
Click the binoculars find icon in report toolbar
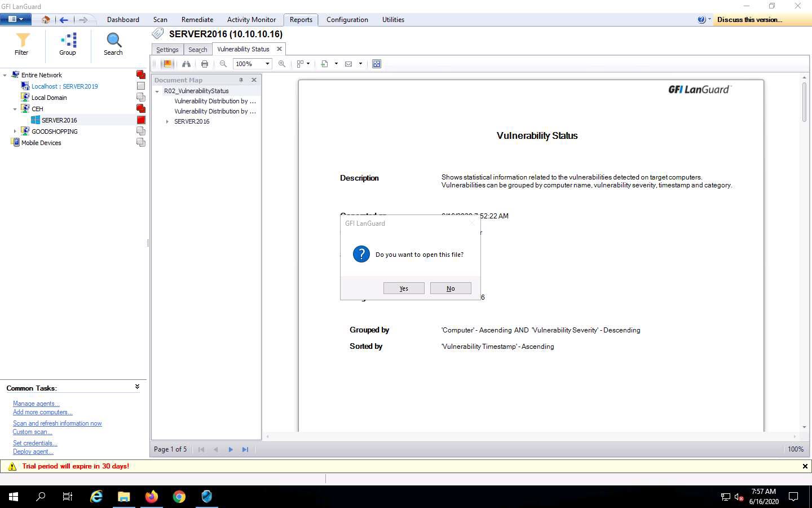point(186,64)
